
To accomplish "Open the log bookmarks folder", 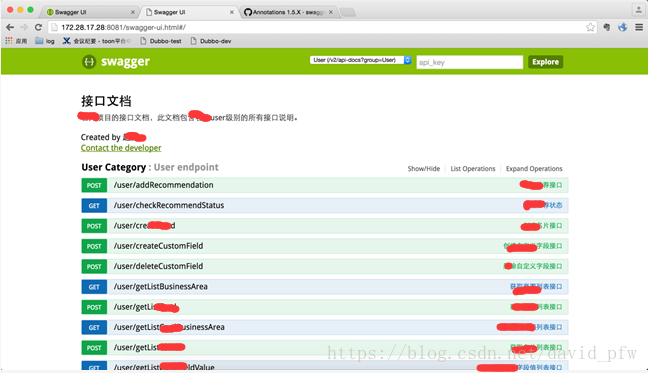I will [x=45, y=41].
